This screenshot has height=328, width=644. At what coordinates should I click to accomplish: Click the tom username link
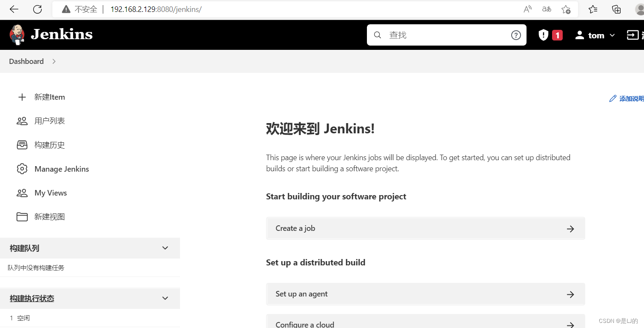click(596, 35)
